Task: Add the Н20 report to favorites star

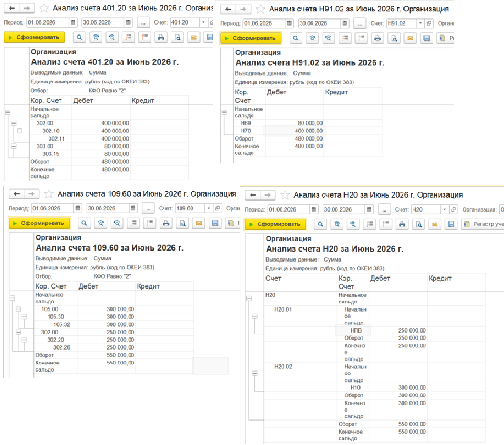Action: pos(285,195)
